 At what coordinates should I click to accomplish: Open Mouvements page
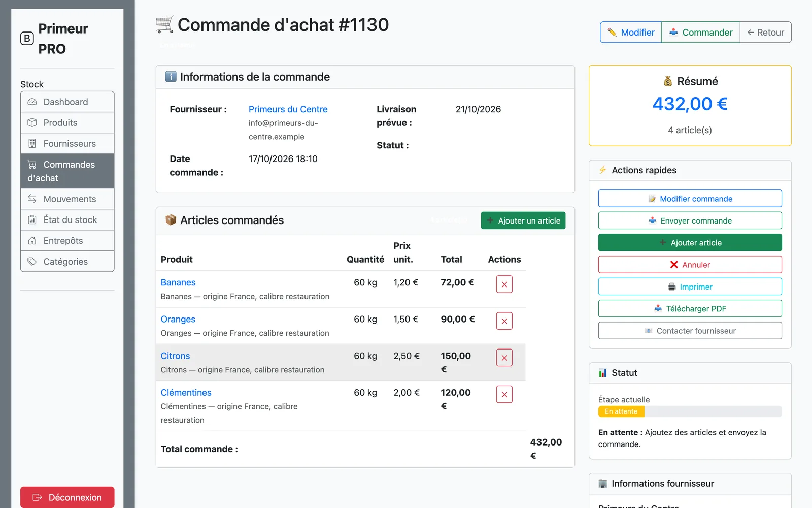click(x=67, y=199)
